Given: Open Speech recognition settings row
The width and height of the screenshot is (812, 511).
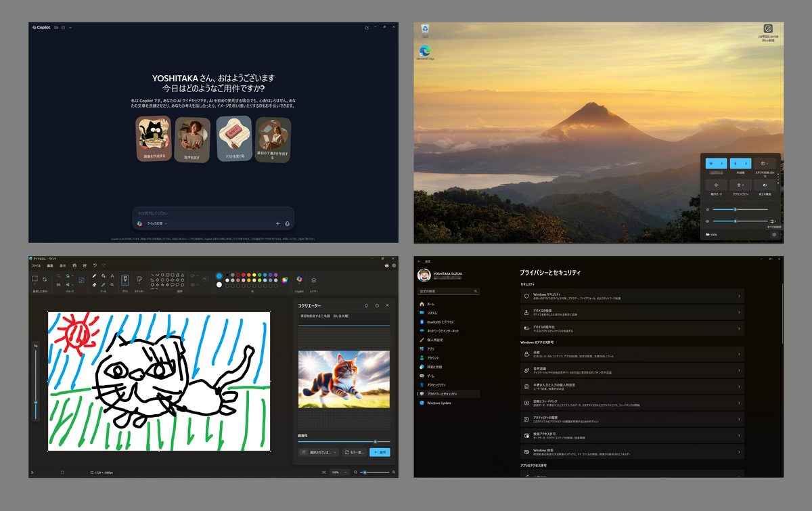Looking at the screenshot, I should click(632, 370).
